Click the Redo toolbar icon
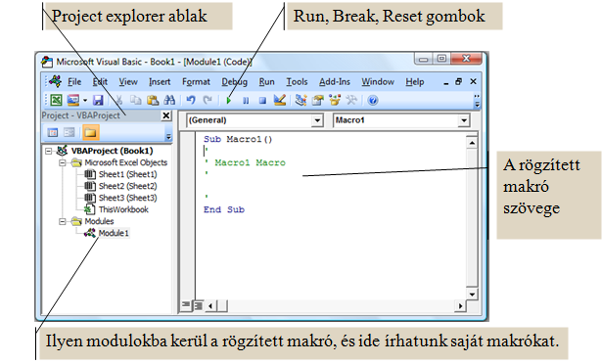Image resolution: width=602 pixels, height=364 pixels. 208,100
